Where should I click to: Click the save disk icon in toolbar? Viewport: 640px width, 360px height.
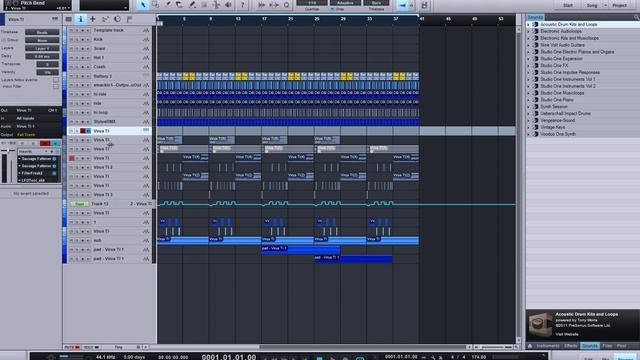(424, 5)
